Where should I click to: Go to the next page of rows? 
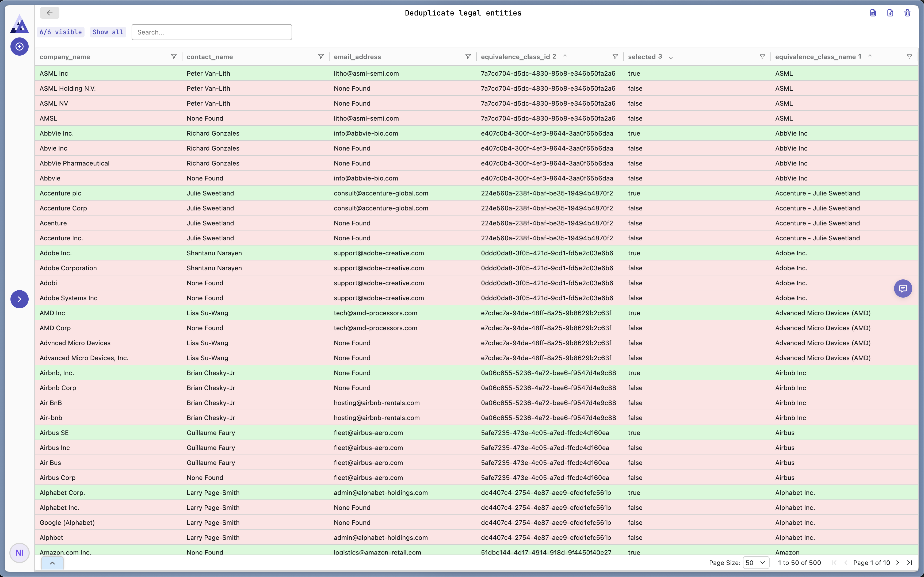[x=898, y=563]
